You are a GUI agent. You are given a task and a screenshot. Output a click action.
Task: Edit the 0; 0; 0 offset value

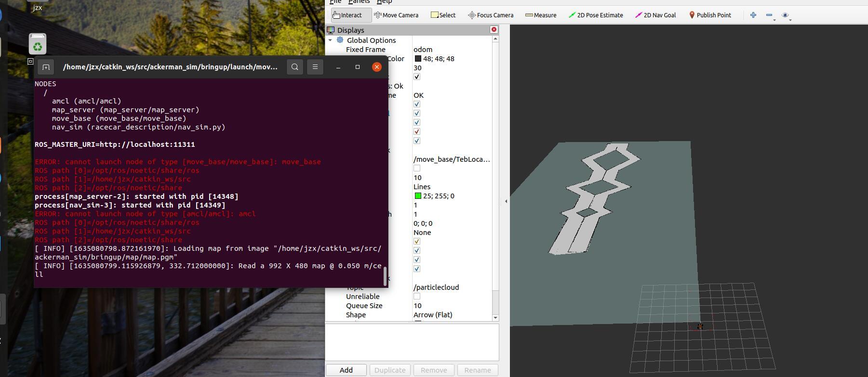pyautogui.click(x=452, y=223)
